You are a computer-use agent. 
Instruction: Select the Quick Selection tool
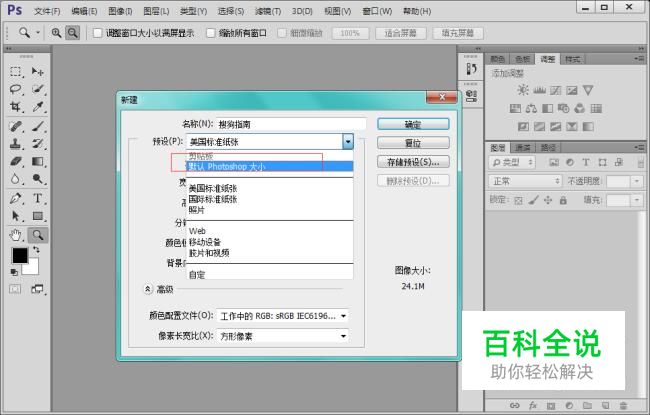point(38,89)
